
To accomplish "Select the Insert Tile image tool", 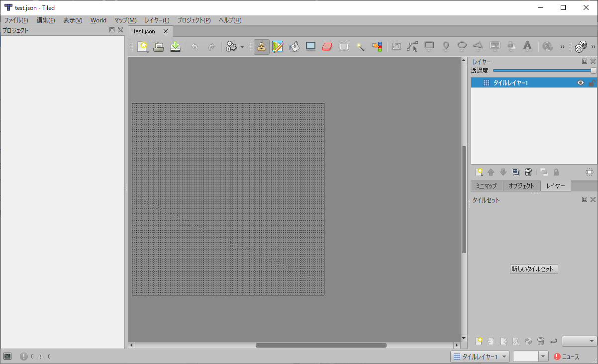I will [x=495, y=47].
